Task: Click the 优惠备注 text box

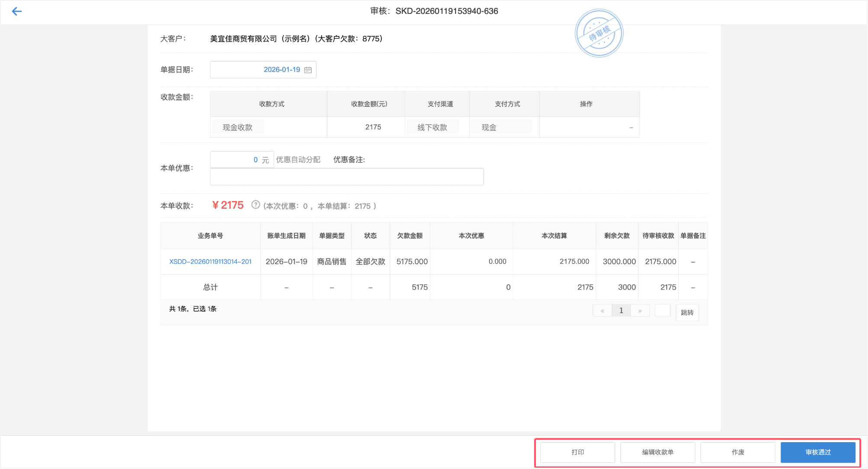Action: (x=346, y=177)
